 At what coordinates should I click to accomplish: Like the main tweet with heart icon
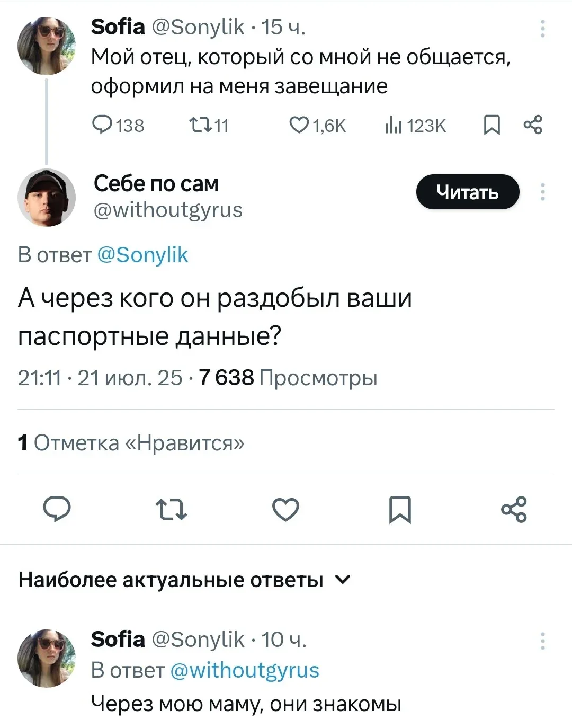[285, 510]
